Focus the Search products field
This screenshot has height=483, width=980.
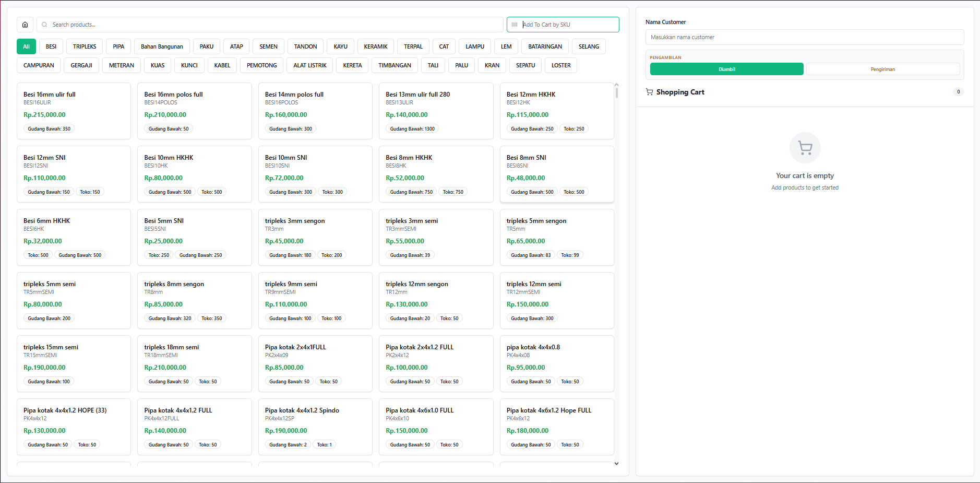click(x=270, y=25)
